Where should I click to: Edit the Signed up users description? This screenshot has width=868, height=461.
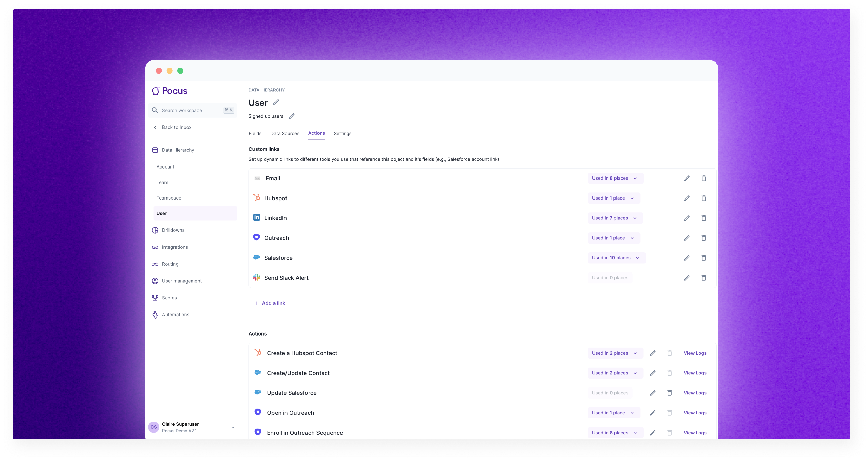click(292, 116)
